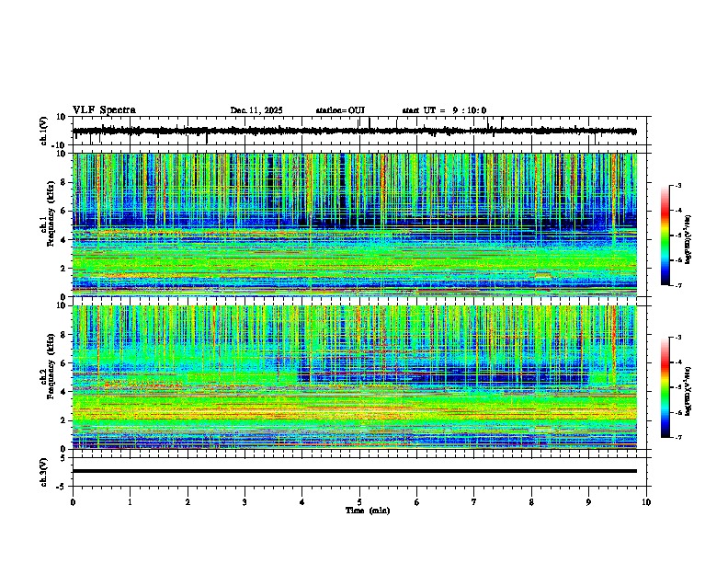Click time axis tick label "9"
The width and height of the screenshot is (728, 563).
[x=588, y=502]
